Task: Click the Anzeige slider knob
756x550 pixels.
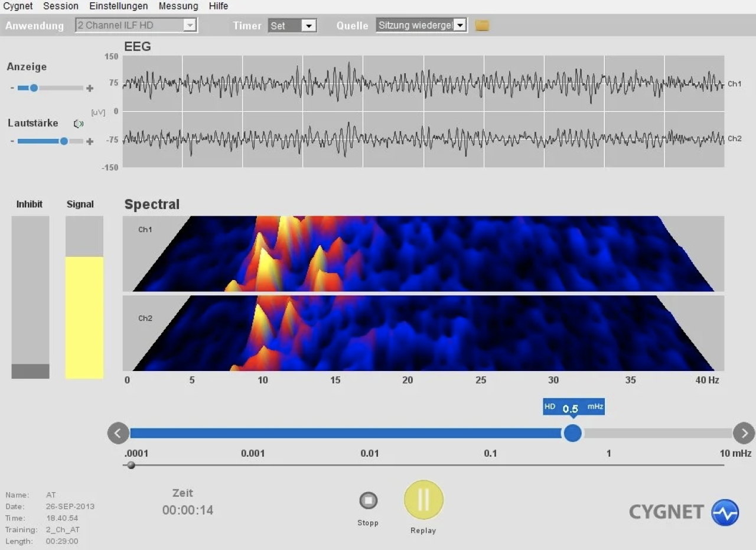Action: 34,88
